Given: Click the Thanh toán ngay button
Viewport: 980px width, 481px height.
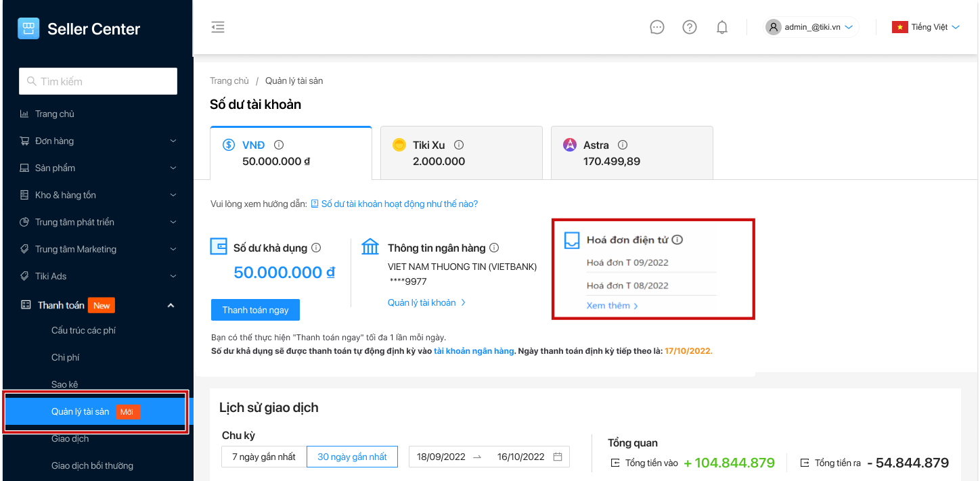Looking at the screenshot, I should click(x=255, y=310).
